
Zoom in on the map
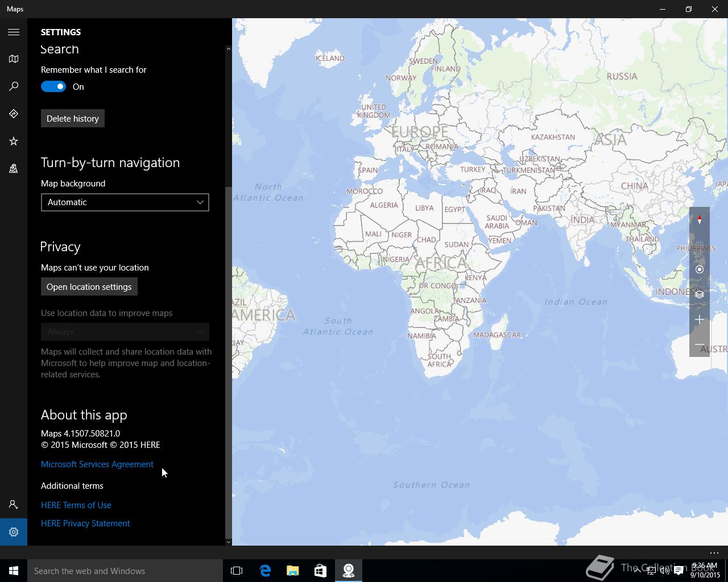click(x=700, y=319)
